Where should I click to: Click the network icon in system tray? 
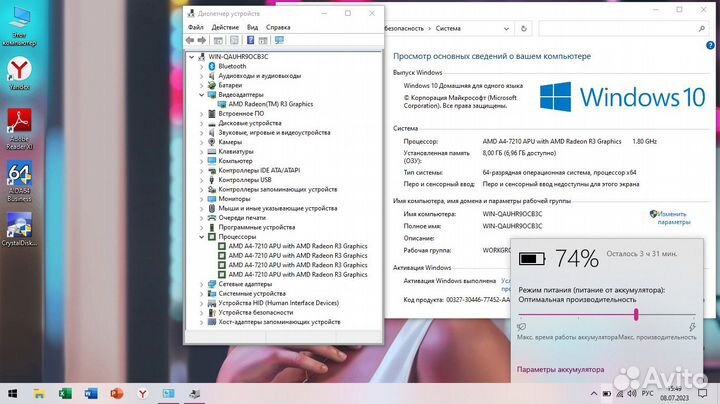tap(619, 394)
